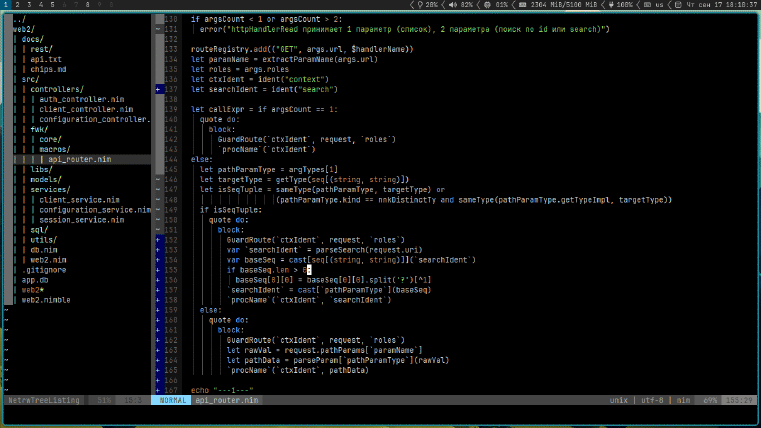
Task: Collapse the web2/ root folder
Action: (x=24, y=29)
